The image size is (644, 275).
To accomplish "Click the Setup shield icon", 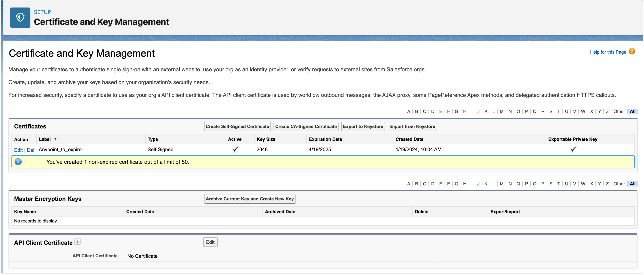I will point(20,17).
